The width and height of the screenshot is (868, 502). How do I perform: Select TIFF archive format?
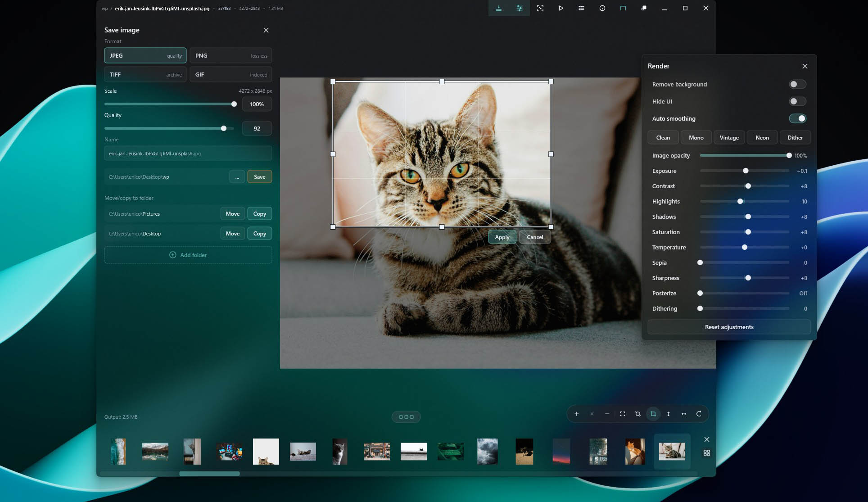(x=145, y=74)
